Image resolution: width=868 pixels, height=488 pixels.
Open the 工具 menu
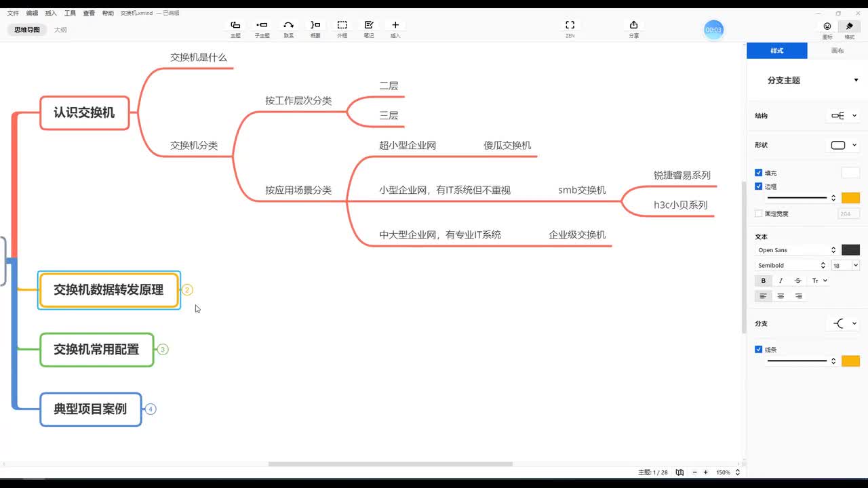coord(70,13)
